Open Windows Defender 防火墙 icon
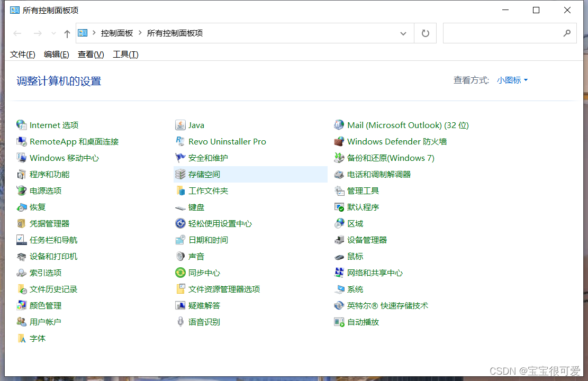Screen dimensions: 588x381 pos(339,141)
